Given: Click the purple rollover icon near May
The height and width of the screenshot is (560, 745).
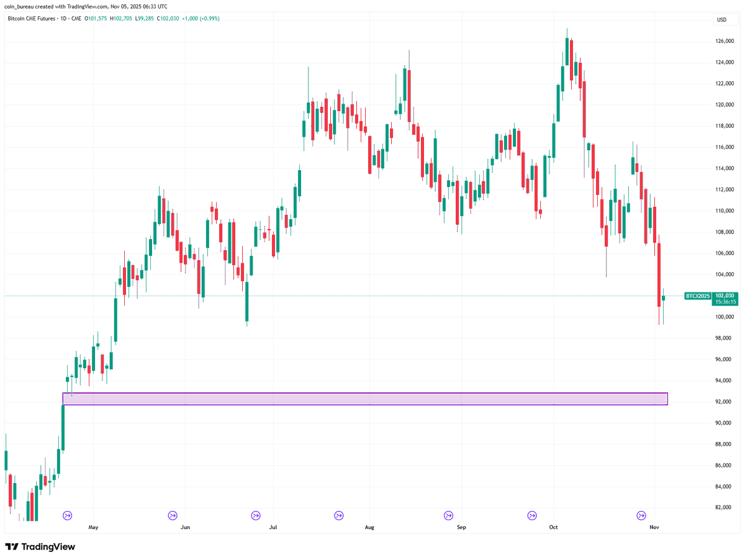Looking at the screenshot, I should pyautogui.click(x=67, y=515).
